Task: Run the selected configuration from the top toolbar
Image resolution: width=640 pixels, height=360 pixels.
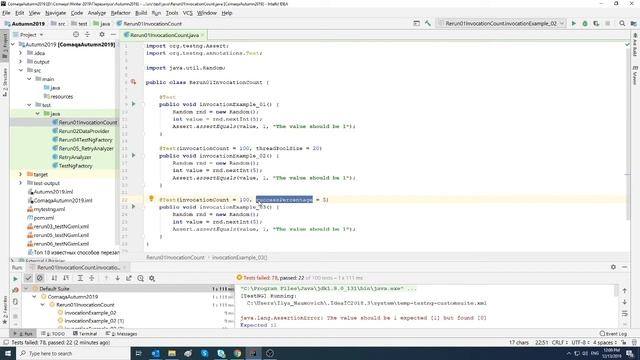Action: 573,24
